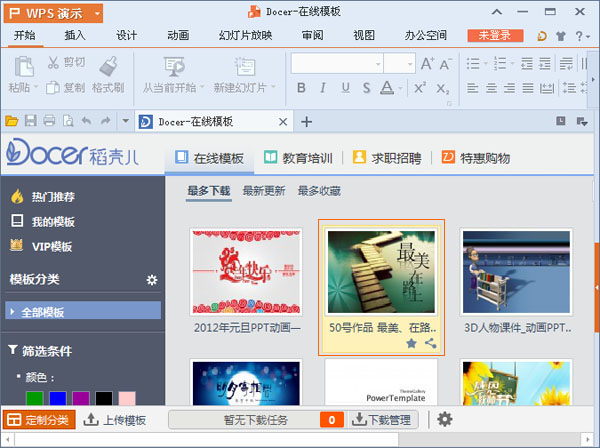Add new document tab with plus
This screenshot has width=600, height=448.
click(x=306, y=122)
